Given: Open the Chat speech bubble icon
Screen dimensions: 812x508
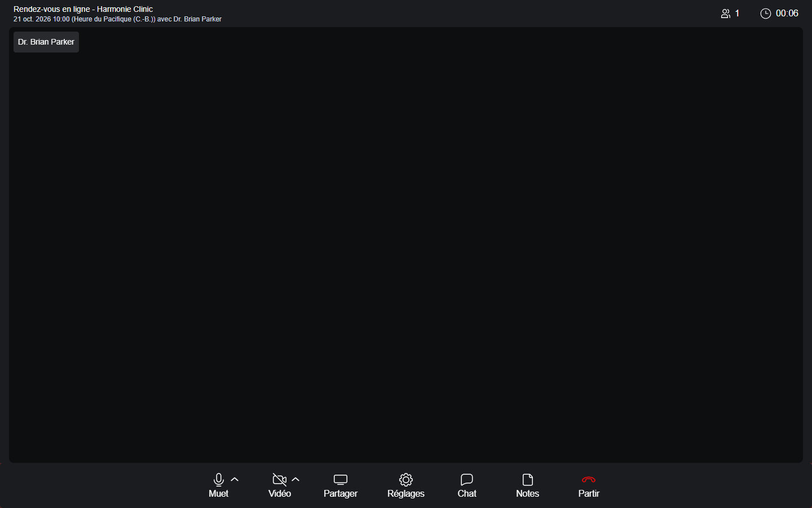Looking at the screenshot, I should [467, 480].
